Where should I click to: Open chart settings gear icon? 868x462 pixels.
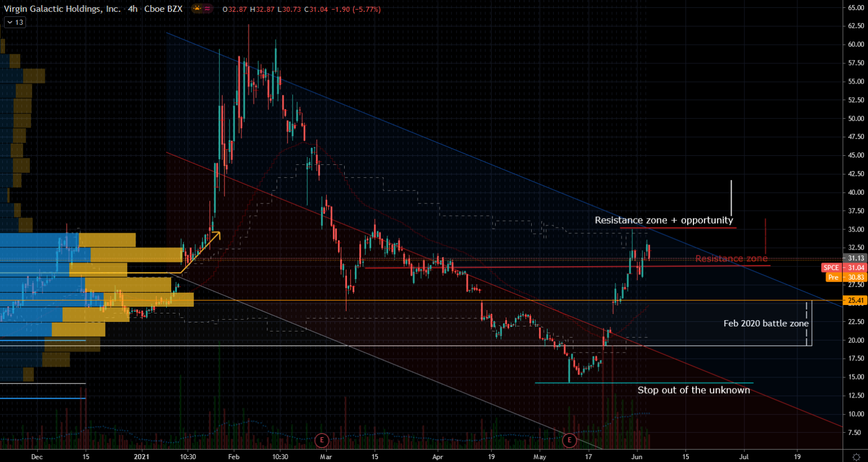point(856,456)
